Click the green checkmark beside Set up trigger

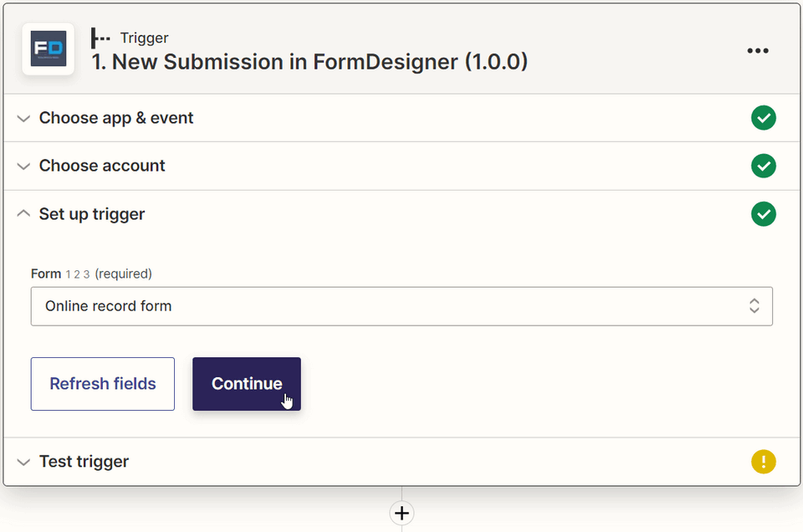coord(763,214)
